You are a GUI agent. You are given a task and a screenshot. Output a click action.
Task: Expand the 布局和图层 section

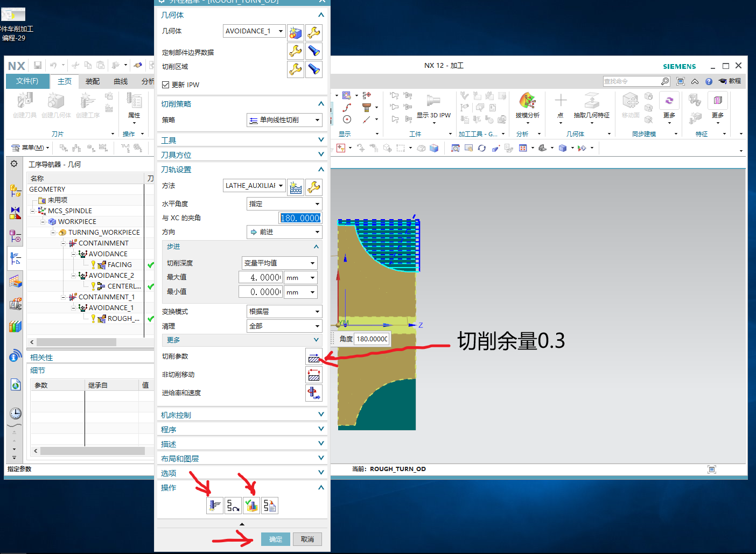click(242, 458)
